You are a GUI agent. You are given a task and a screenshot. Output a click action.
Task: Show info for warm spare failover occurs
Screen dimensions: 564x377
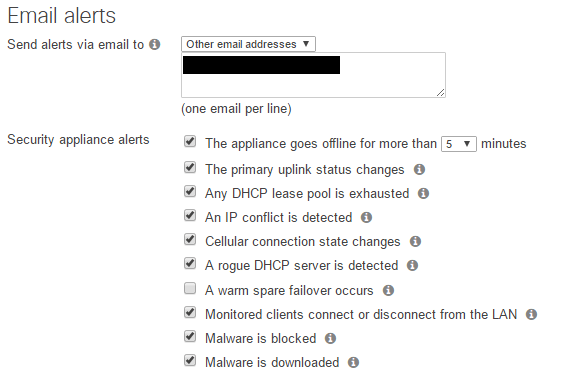[388, 290]
